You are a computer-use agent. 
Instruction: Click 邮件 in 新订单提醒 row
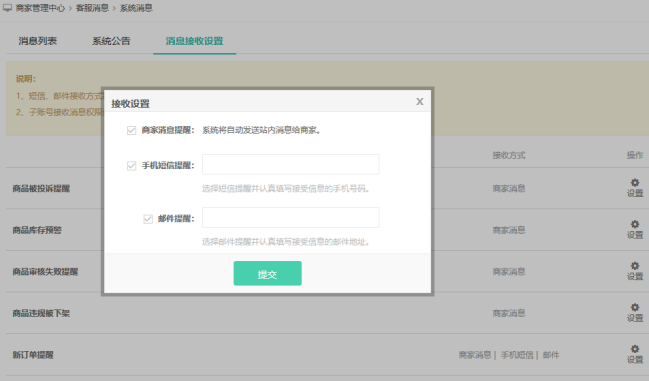[x=551, y=355]
